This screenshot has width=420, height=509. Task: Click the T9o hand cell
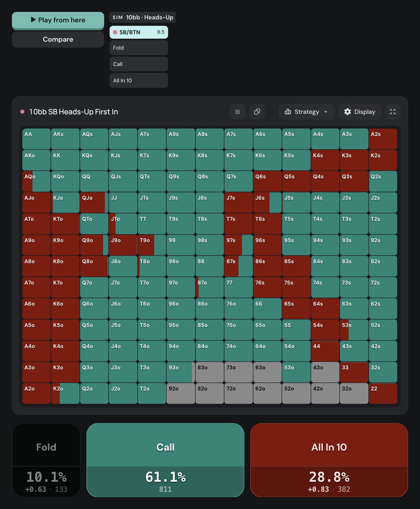(x=152, y=245)
